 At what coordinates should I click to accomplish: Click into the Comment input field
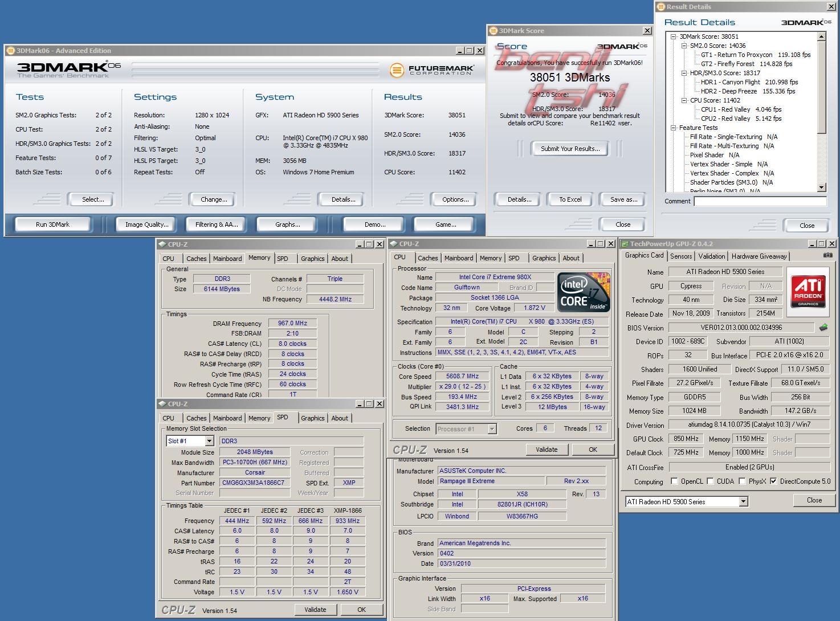(760, 201)
